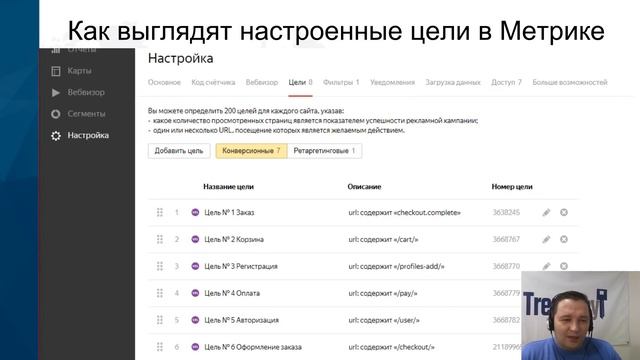Open the Загрузка данных tab

[x=453, y=82]
